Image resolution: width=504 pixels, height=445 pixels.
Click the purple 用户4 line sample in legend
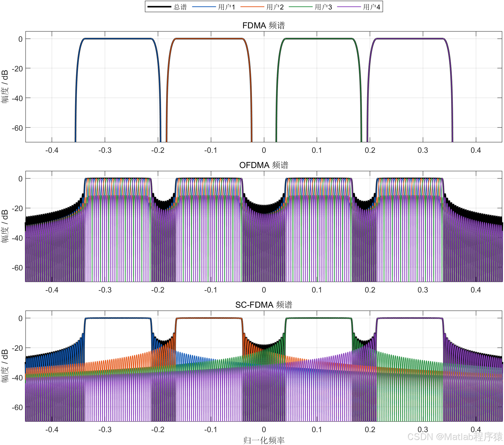(x=349, y=7)
